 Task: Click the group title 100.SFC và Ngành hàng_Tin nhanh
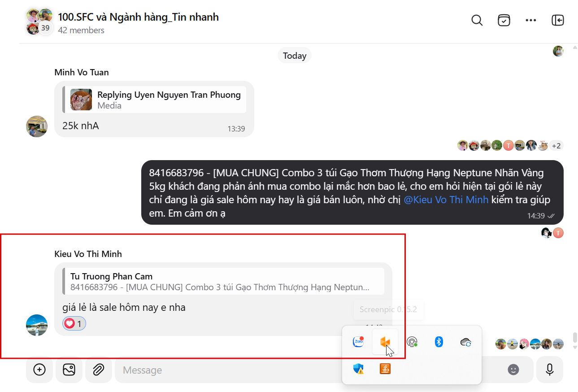click(x=138, y=17)
